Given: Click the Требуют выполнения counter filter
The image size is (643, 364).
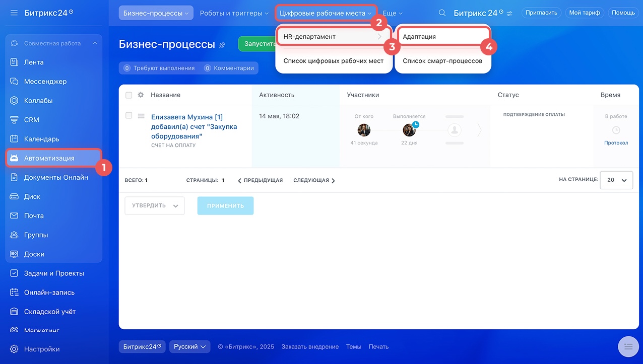Looking at the screenshot, I should click(x=159, y=68).
